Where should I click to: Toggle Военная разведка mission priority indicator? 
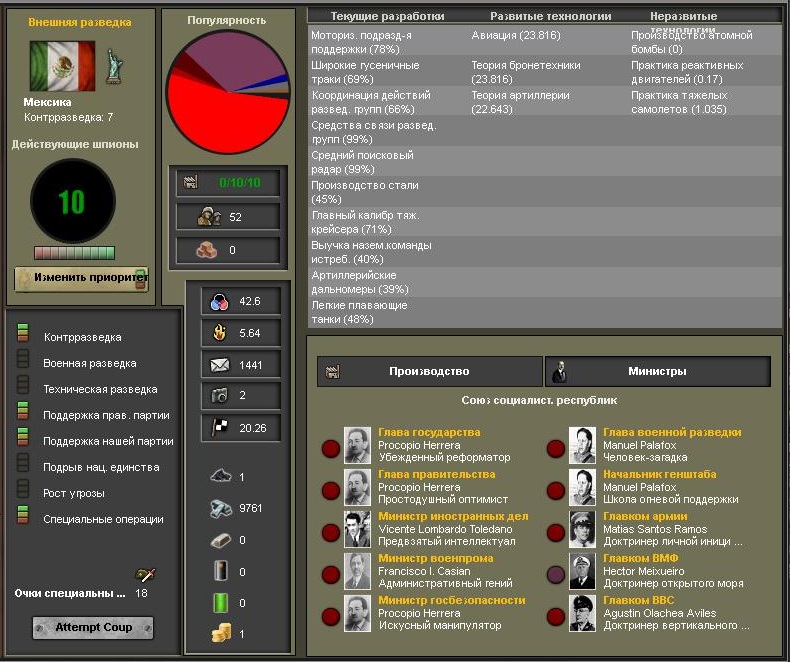tap(23, 359)
